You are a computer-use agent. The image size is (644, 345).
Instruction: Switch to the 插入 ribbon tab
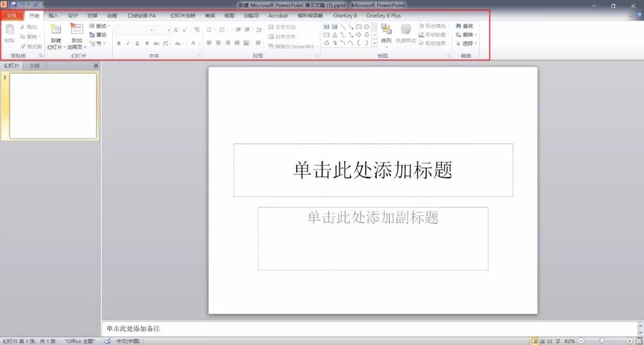tap(54, 16)
